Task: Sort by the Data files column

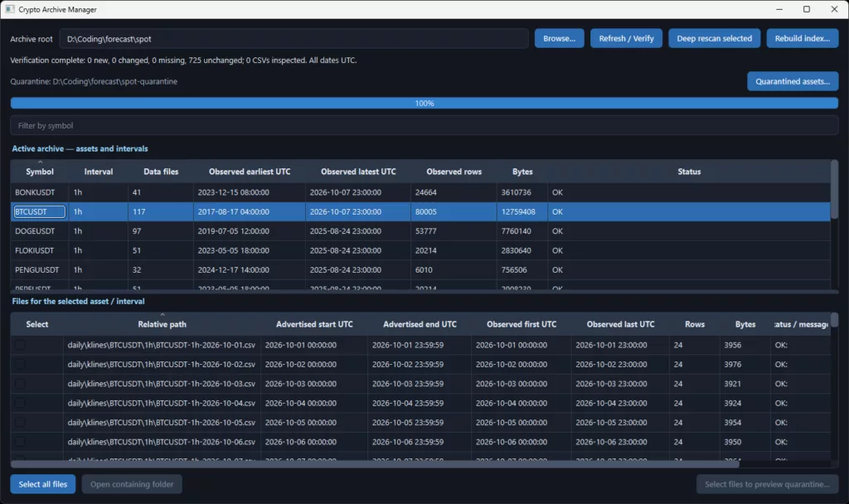Action: 161,172
